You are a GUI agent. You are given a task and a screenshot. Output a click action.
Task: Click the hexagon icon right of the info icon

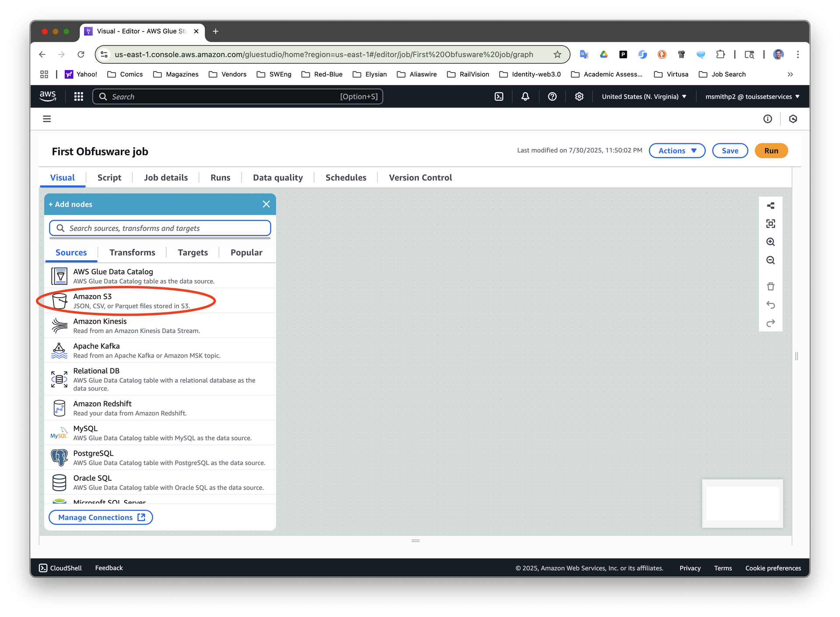point(793,119)
